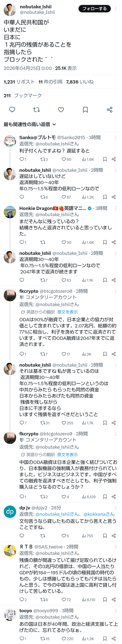This screenshot has width=122, height=644.
Task: Open more options on Honkie Dragon's reply
Action: click(115, 208)
